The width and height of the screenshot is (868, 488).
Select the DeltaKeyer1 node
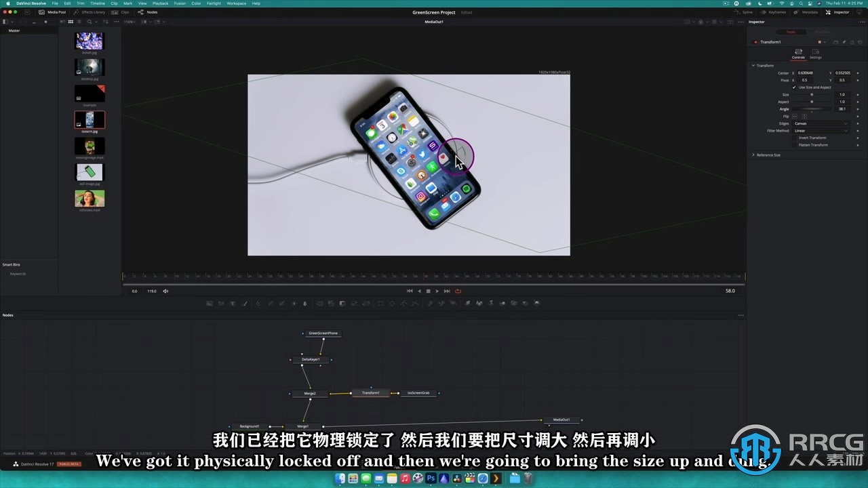click(310, 359)
